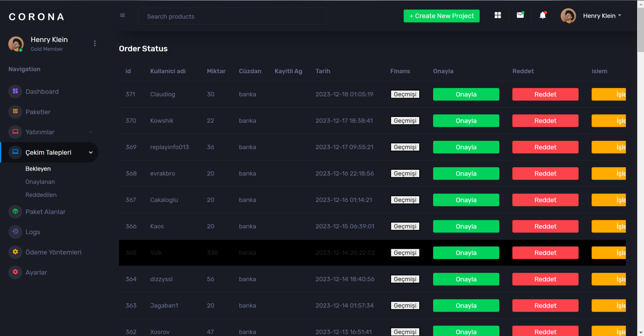This screenshot has width=644, height=336.
Task: Click the red Ayarlar settings icon
Action: [16, 272]
